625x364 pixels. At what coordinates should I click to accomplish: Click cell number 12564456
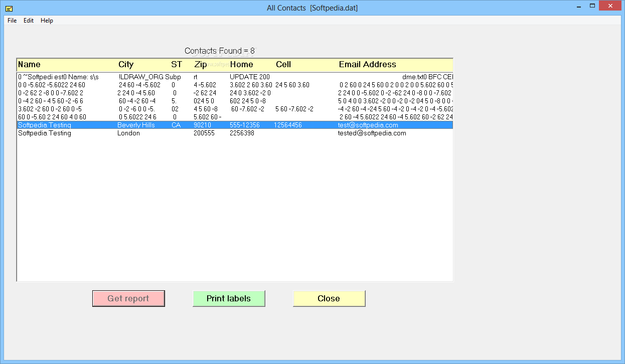click(288, 125)
